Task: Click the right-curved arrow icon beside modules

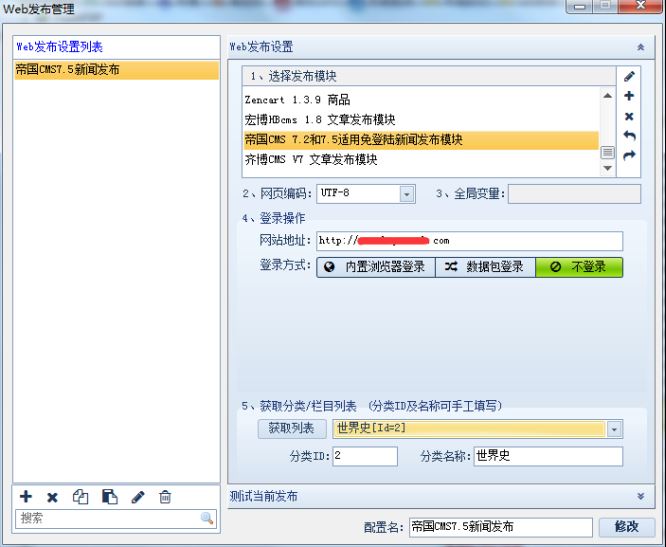Action: click(x=629, y=156)
